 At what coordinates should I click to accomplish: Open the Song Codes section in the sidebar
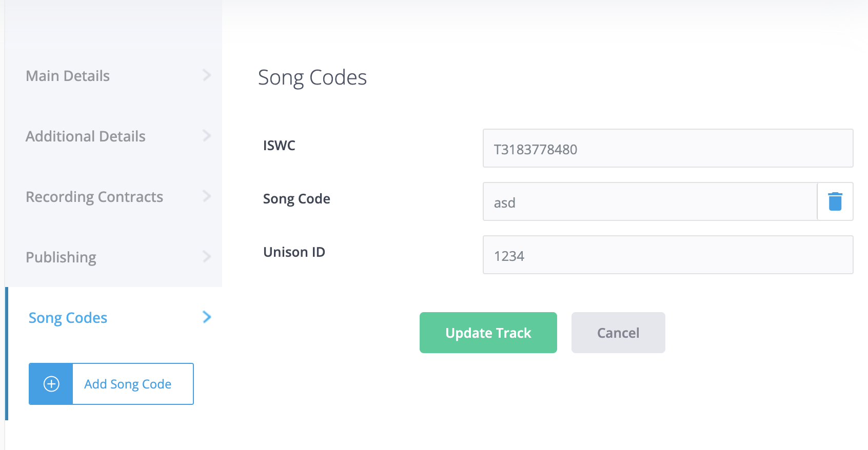pos(67,317)
